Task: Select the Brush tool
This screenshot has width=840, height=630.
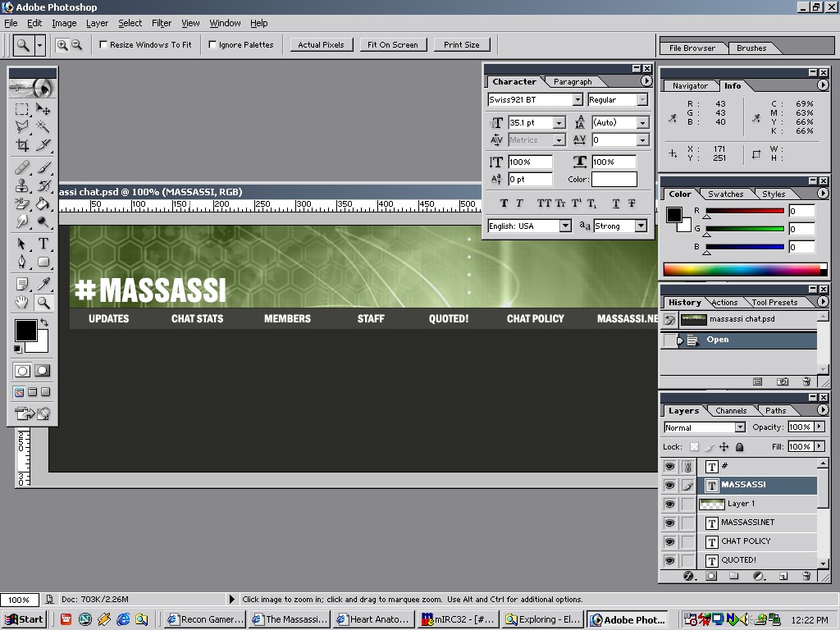Action: tap(43, 167)
